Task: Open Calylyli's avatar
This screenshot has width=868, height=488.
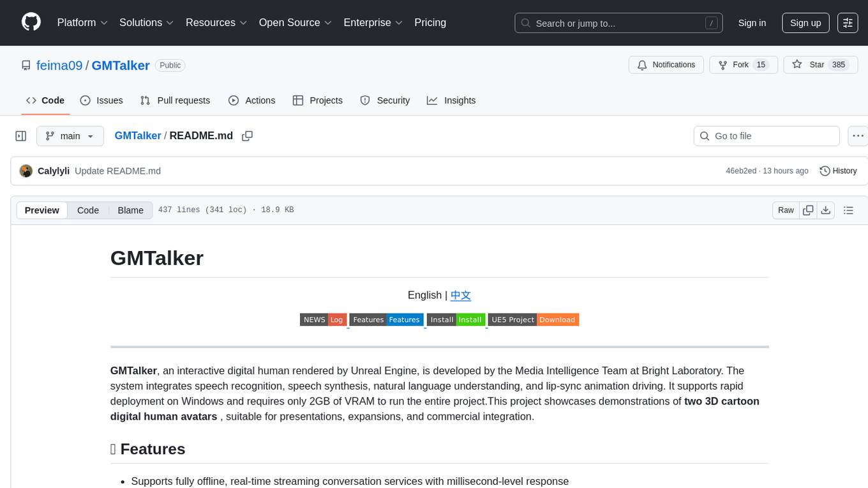Action: pyautogui.click(x=26, y=171)
